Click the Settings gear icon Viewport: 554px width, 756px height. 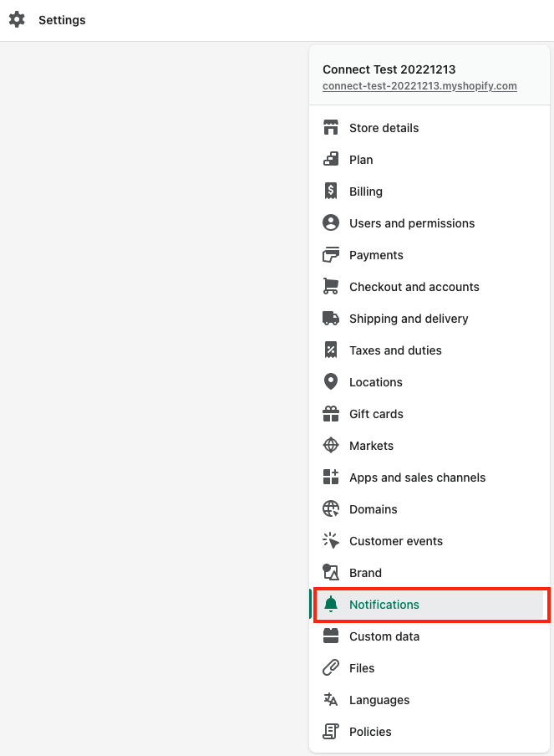coord(17,19)
